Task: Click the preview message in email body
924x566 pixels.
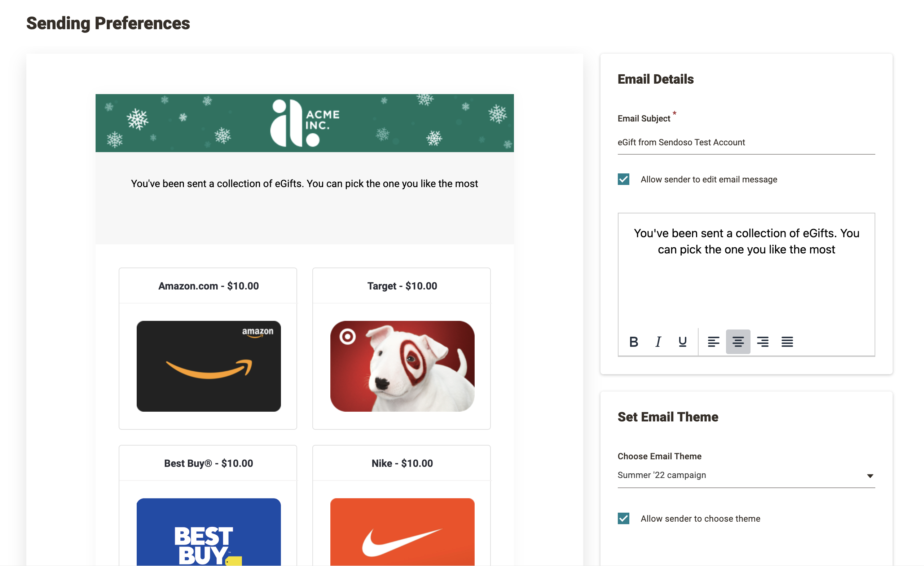Action: tap(304, 183)
